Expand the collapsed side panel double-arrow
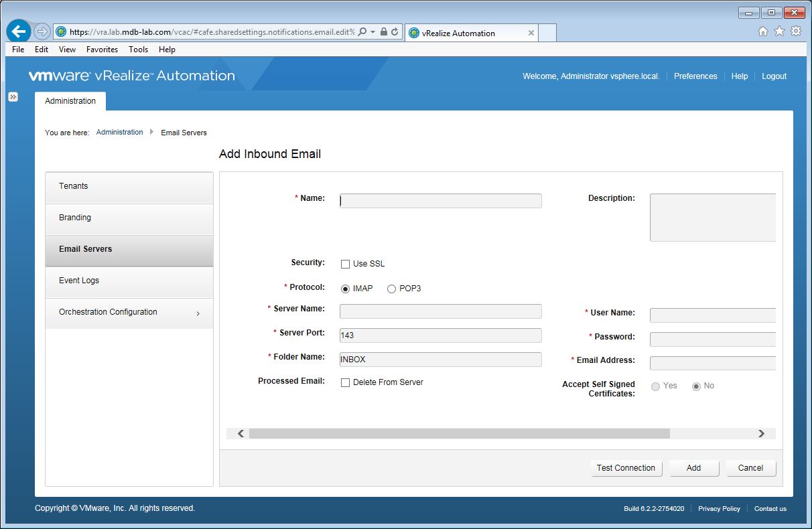Screen dimensions: 812x529 [x=13, y=97]
